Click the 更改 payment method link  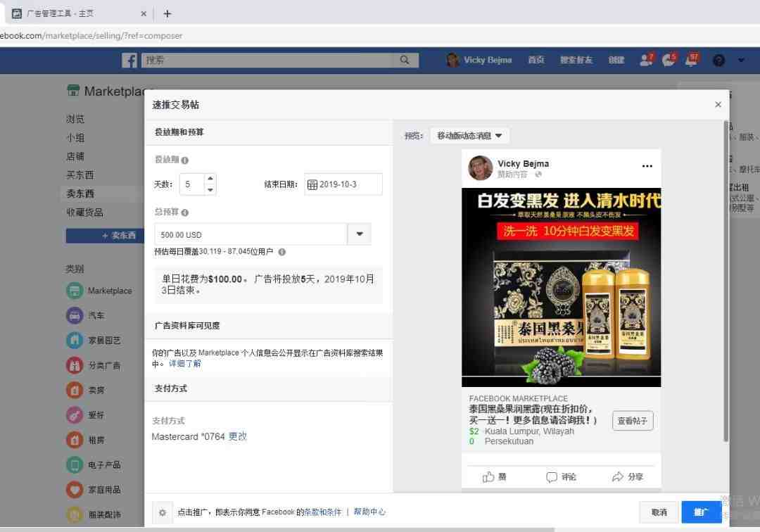click(238, 436)
